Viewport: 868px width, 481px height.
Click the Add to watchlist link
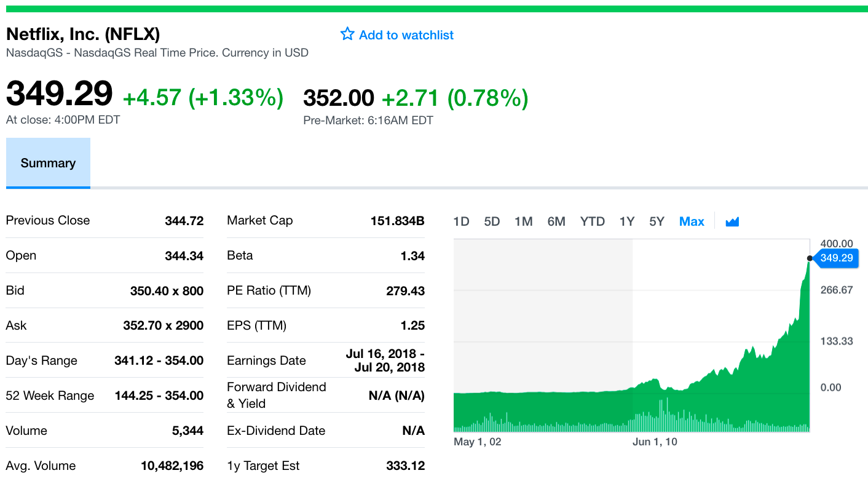[x=406, y=35]
